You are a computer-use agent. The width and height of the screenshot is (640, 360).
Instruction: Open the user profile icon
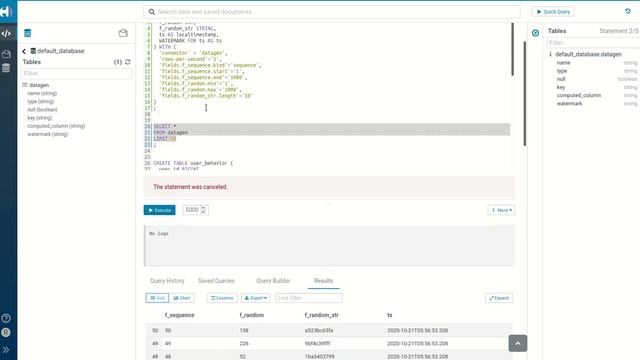point(6,333)
